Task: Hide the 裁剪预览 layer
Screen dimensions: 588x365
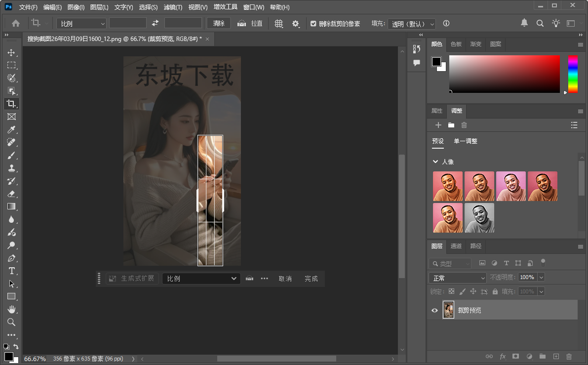Action: [x=434, y=310]
